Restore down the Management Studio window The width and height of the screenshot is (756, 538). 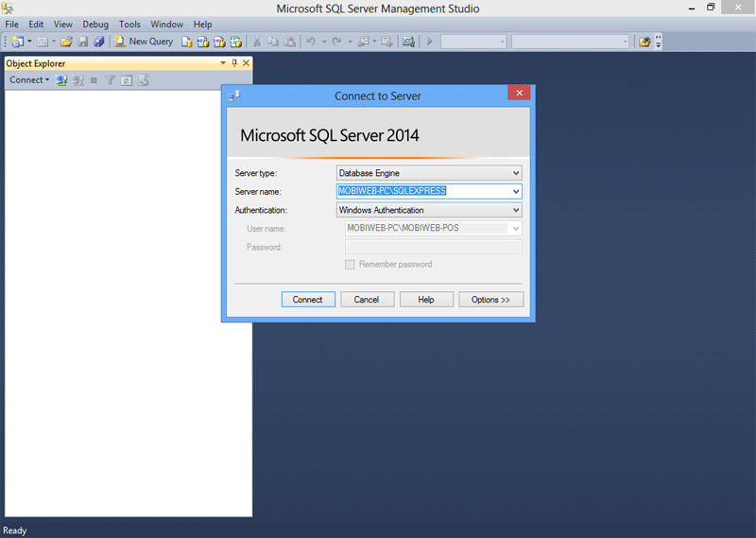(711, 8)
